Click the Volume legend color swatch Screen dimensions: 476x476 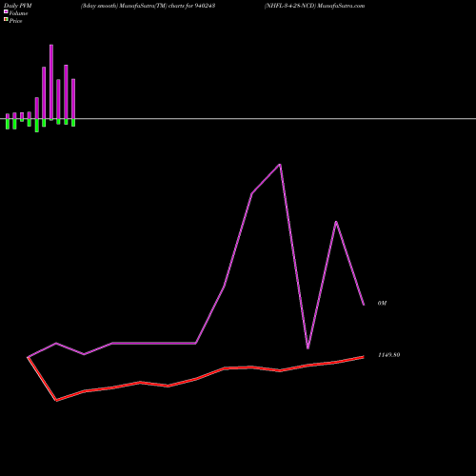(x=6, y=11)
